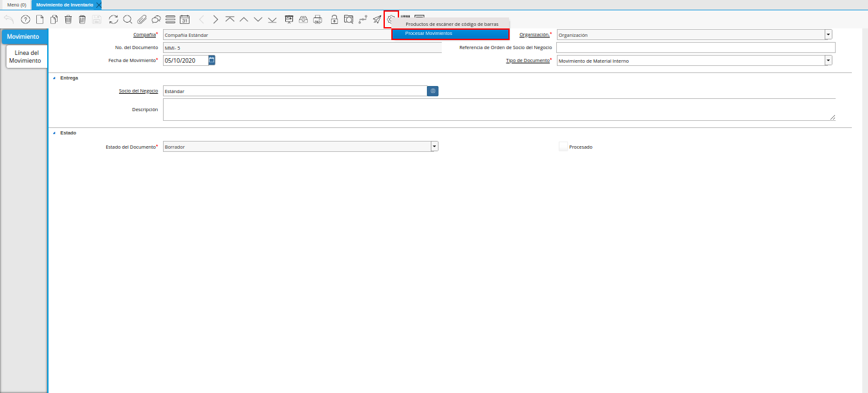Click the gear Process icon
Screen dimensions: 868x393
[391, 19]
